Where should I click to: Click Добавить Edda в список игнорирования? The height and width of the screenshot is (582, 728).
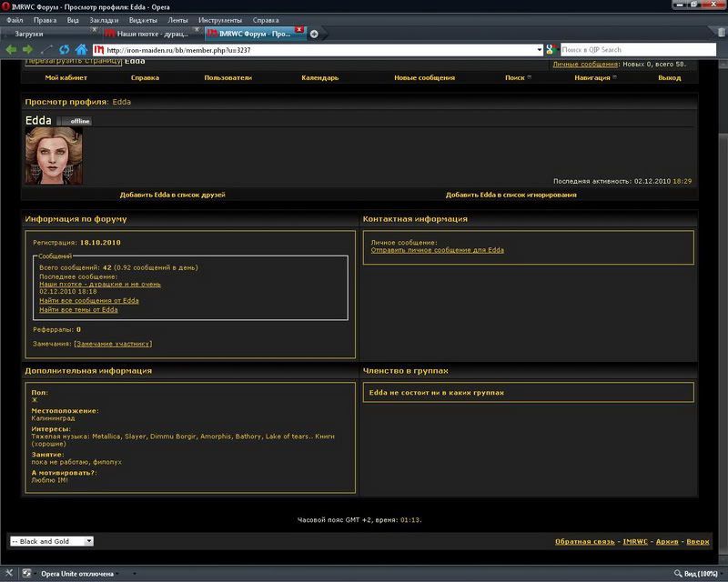pos(511,195)
